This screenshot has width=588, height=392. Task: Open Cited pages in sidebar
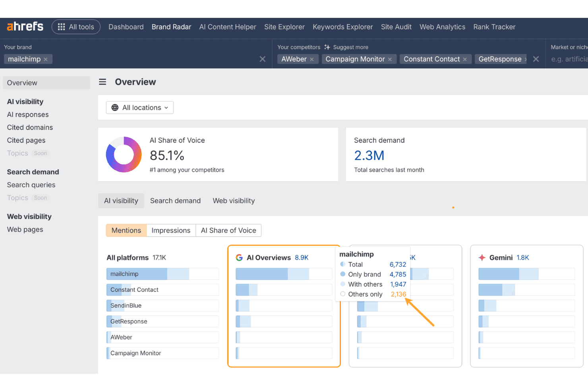[26, 140]
